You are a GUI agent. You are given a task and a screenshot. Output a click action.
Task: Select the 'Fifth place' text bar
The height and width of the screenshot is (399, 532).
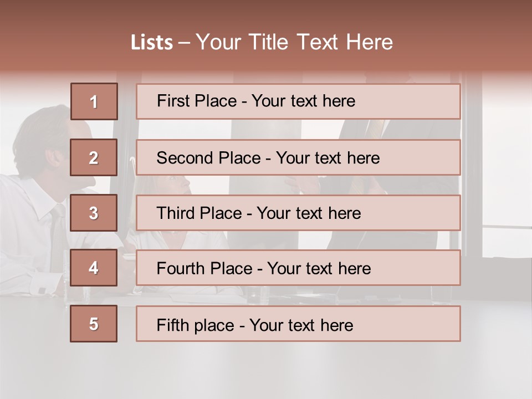[298, 324]
